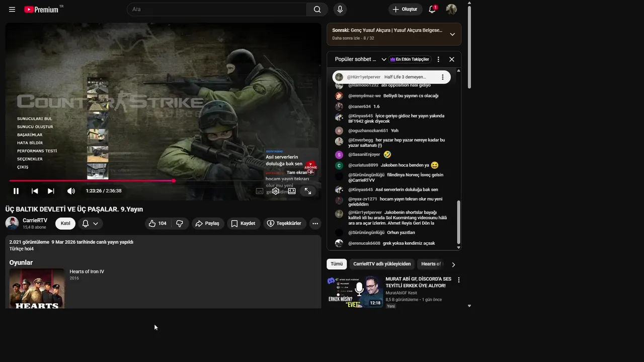Image resolution: width=644 pixels, height=362 pixels.
Task: Go to YouTube Premium home logo
Action: point(42,10)
